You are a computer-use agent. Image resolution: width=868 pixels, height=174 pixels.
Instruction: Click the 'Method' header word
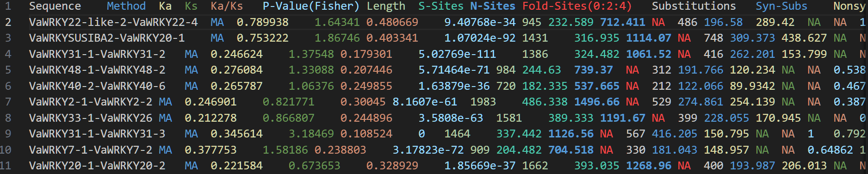point(126,6)
